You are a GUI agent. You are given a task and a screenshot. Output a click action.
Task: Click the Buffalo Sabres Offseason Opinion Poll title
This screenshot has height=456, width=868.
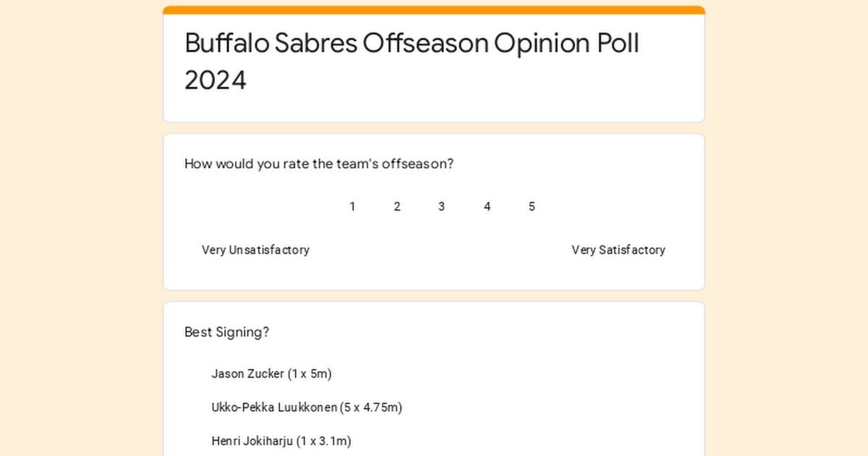coord(412,43)
